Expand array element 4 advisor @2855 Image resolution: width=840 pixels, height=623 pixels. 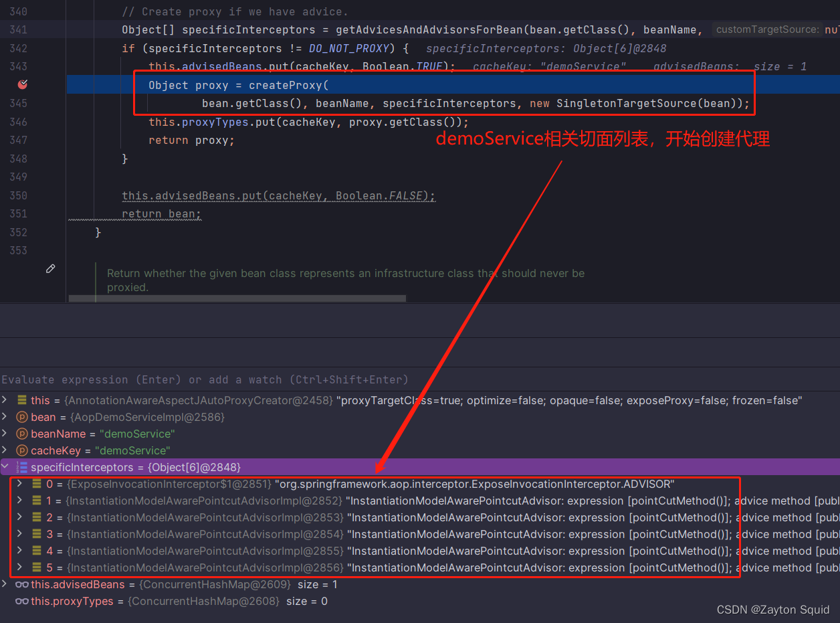click(19, 551)
